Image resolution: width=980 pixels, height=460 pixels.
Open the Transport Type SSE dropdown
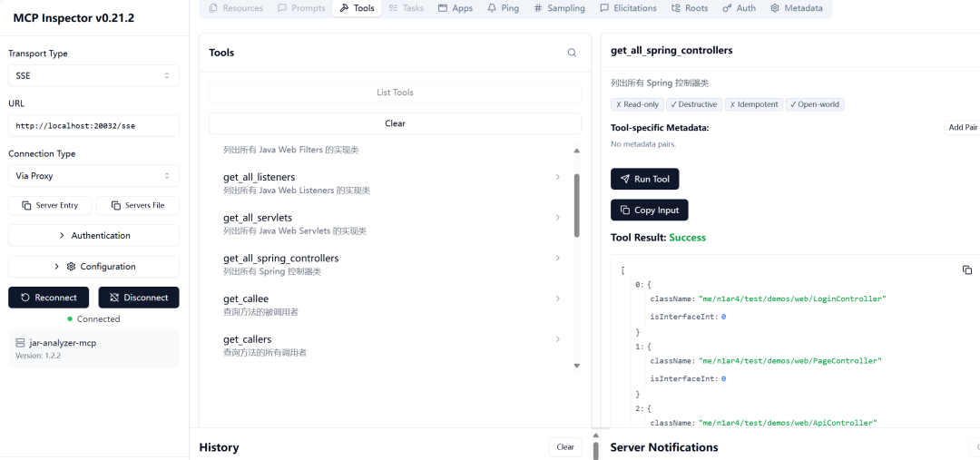[93, 75]
